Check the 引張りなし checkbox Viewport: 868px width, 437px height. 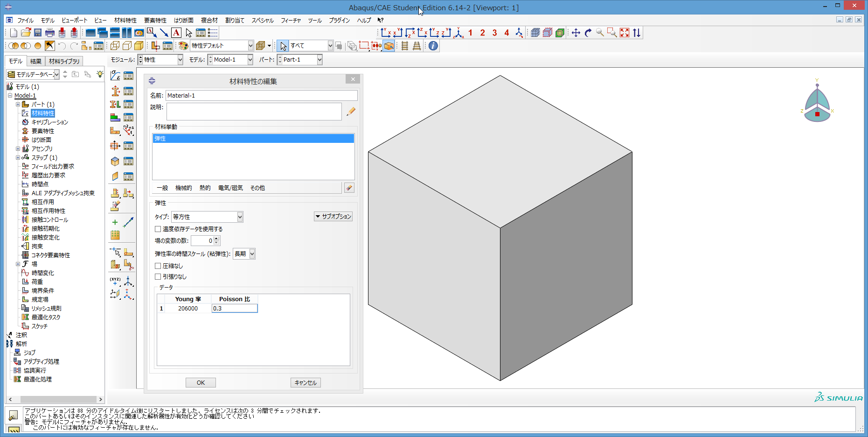(158, 277)
